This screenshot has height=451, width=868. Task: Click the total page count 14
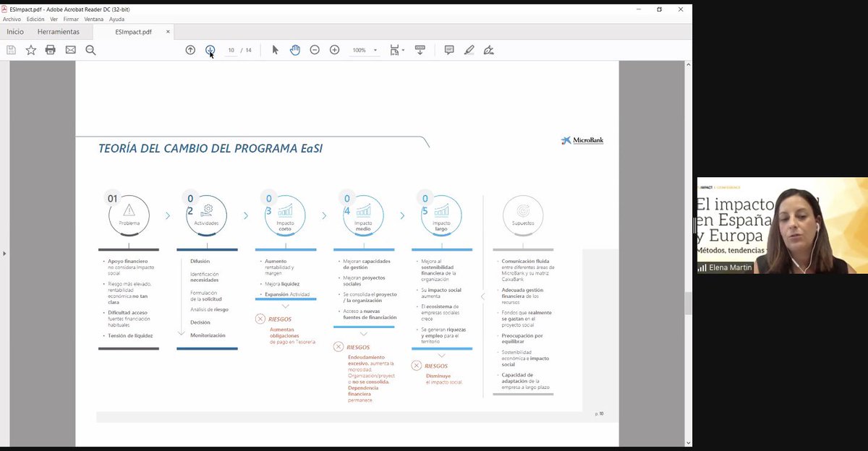248,50
